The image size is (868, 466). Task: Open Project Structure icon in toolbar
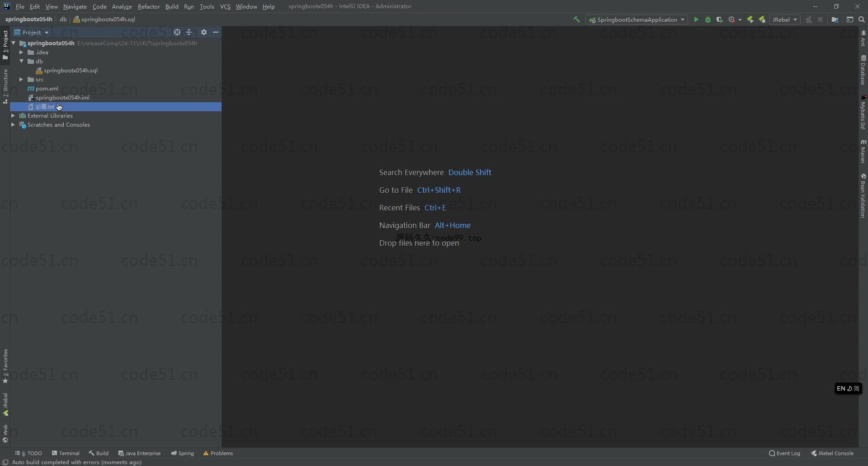[835, 19]
